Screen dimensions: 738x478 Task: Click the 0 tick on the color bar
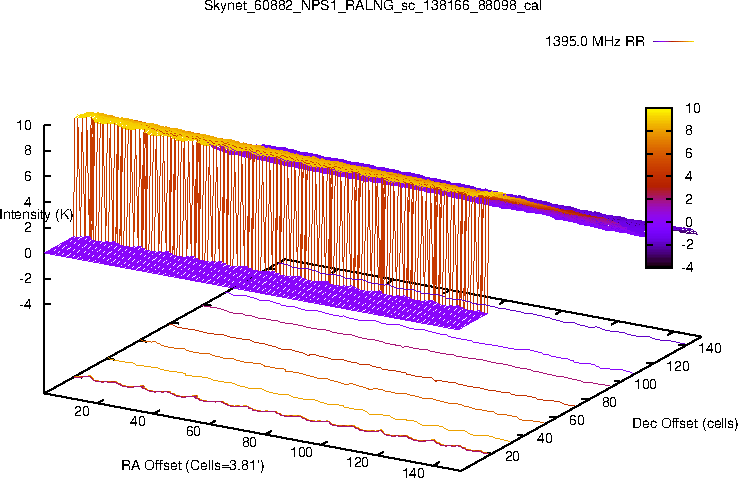[x=689, y=222]
